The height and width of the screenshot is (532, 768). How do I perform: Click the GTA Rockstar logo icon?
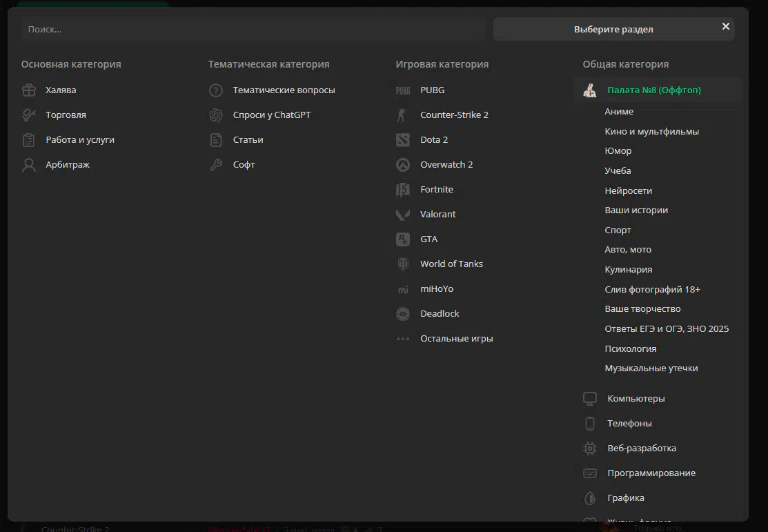tap(403, 239)
